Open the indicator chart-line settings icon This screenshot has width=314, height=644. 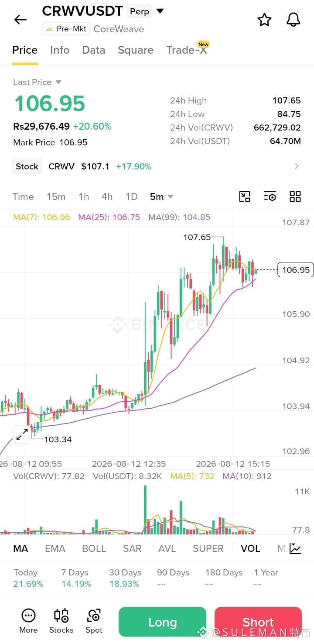[295, 548]
